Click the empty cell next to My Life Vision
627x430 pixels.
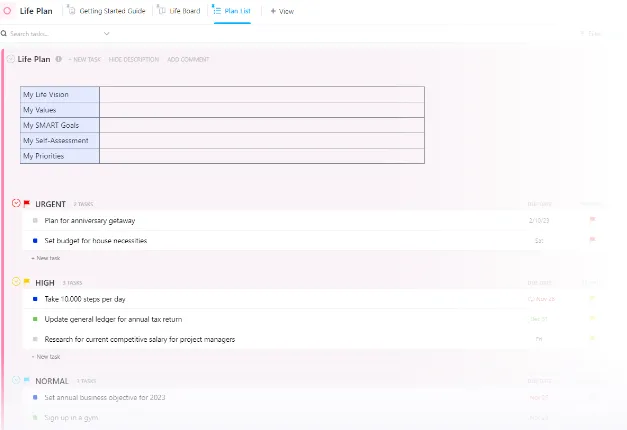262,94
